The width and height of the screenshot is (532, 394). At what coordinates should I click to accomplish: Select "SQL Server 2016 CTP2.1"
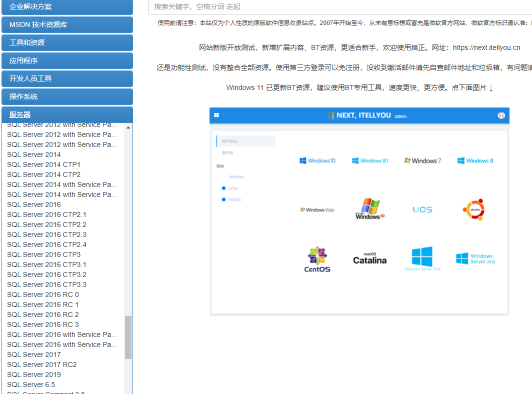[x=47, y=215]
